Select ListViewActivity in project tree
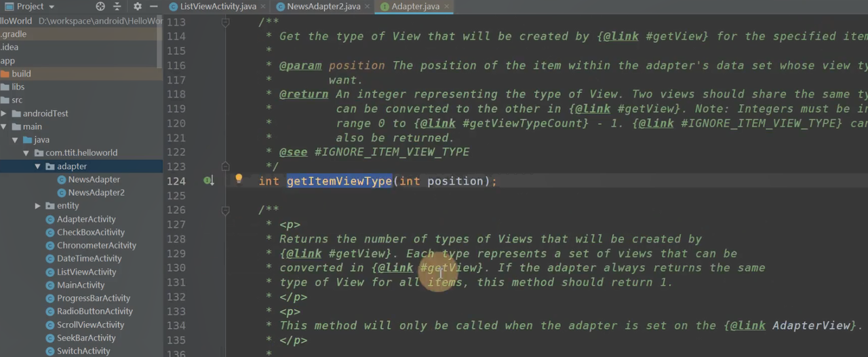Image resolution: width=868 pixels, height=357 pixels. click(87, 272)
